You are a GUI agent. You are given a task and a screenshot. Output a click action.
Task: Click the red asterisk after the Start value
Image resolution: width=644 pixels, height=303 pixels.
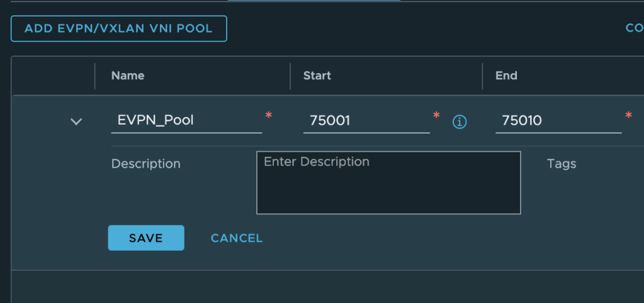436,116
